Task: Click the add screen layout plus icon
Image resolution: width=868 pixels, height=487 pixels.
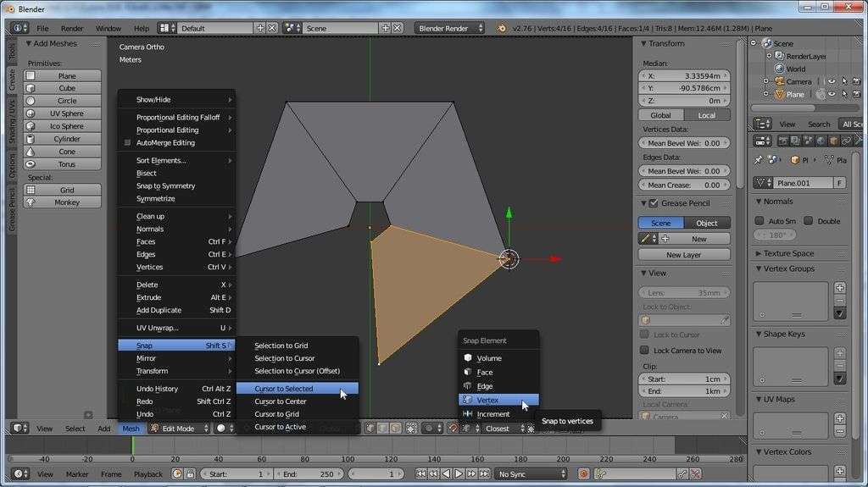Action: (x=260, y=28)
